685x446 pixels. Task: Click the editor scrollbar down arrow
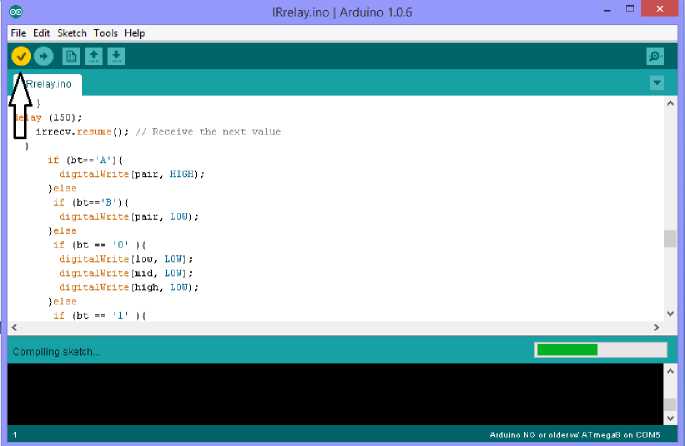670,313
